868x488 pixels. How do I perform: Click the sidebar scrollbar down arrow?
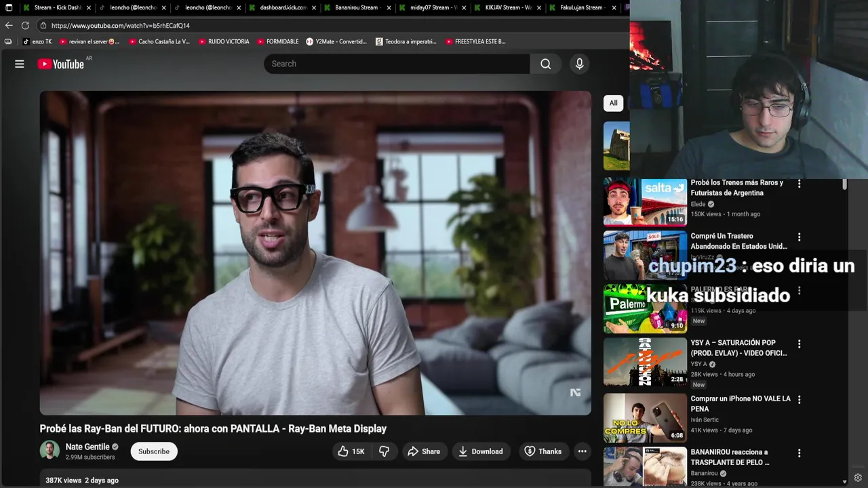tap(844, 481)
